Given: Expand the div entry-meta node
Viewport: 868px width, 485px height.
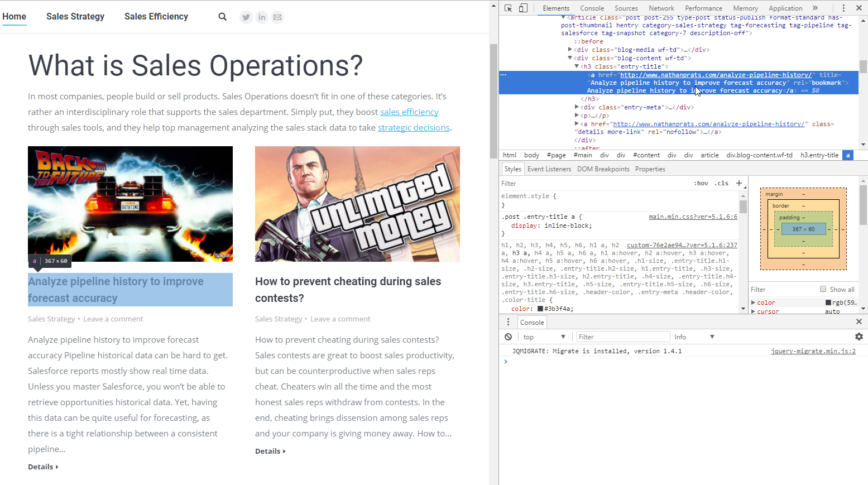Looking at the screenshot, I should pyautogui.click(x=577, y=107).
